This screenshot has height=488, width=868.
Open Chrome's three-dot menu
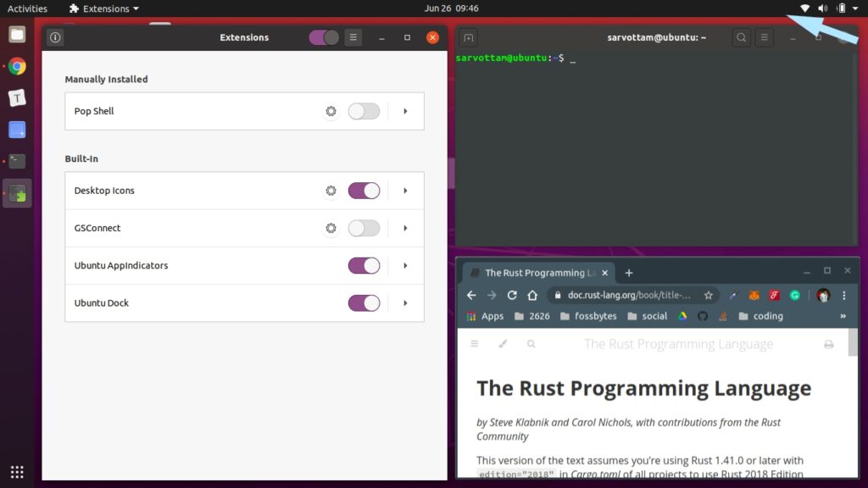pyautogui.click(x=846, y=295)
